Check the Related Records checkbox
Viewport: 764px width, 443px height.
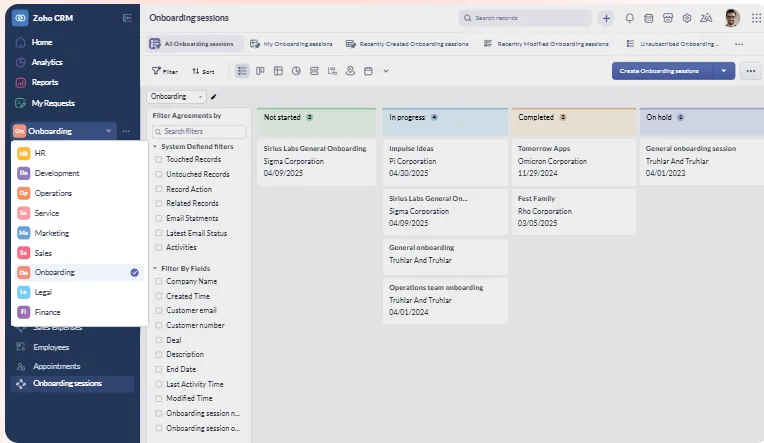pos(158,203)
